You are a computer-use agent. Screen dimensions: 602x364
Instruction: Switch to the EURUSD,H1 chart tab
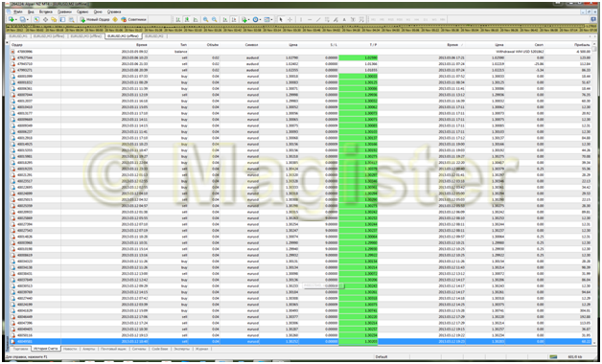[x=18, y=36]
